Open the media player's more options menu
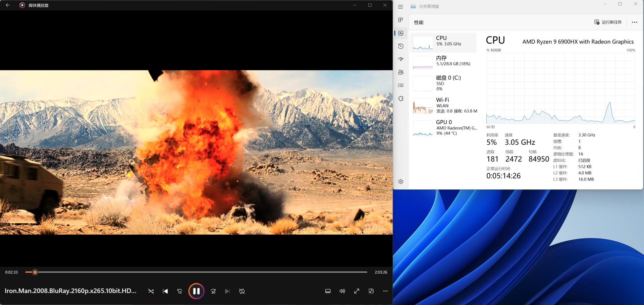644x305 pixels. click(x=385, y=291)
